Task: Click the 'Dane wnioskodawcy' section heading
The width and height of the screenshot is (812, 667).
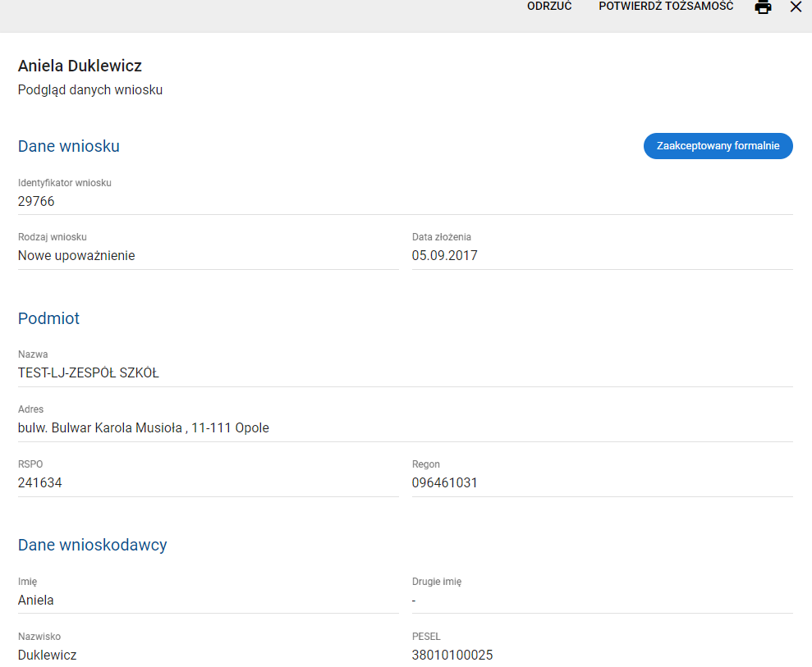Action: 93,545
